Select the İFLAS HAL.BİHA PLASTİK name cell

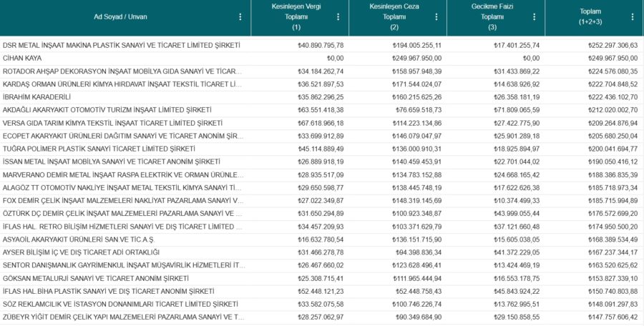(x=108, y=292)
